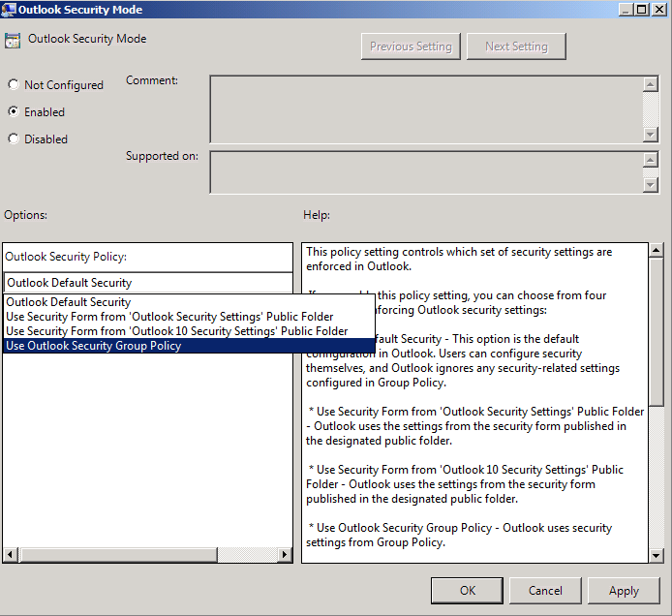Click the 'Outlook Security Policy:' label
The width and height of the screenshot is (672, 616).
coord(66,257)
